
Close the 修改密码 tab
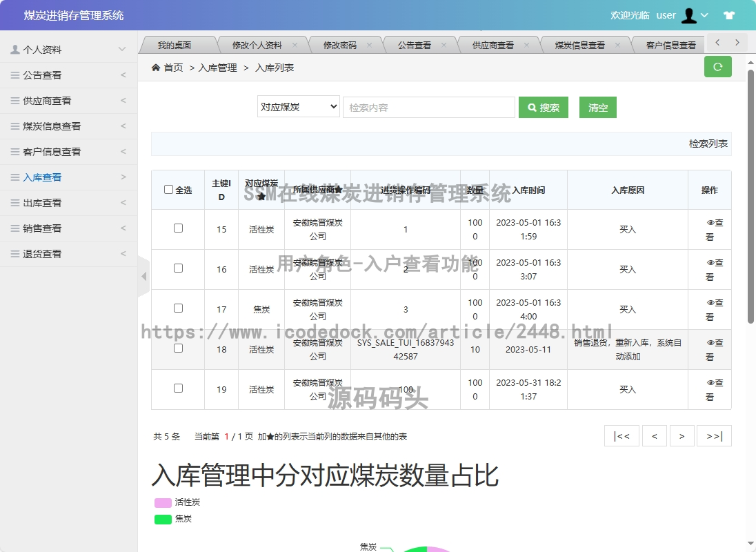(x=369, y=45)
